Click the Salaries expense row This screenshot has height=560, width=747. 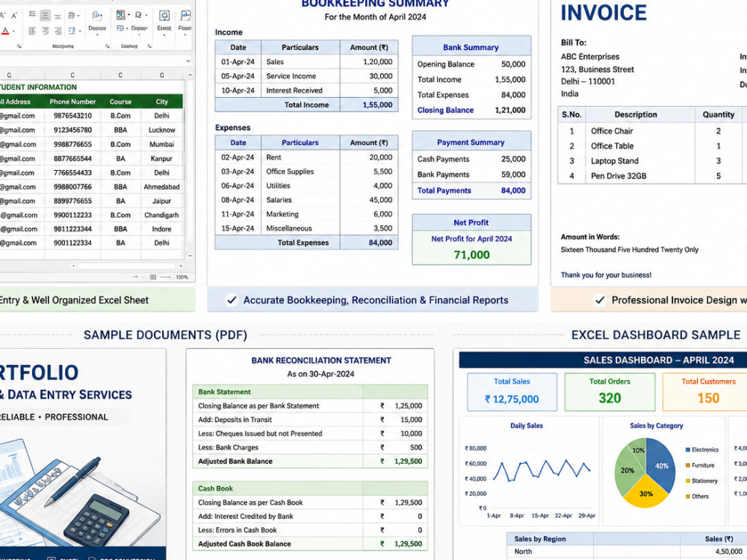point(306,200)
